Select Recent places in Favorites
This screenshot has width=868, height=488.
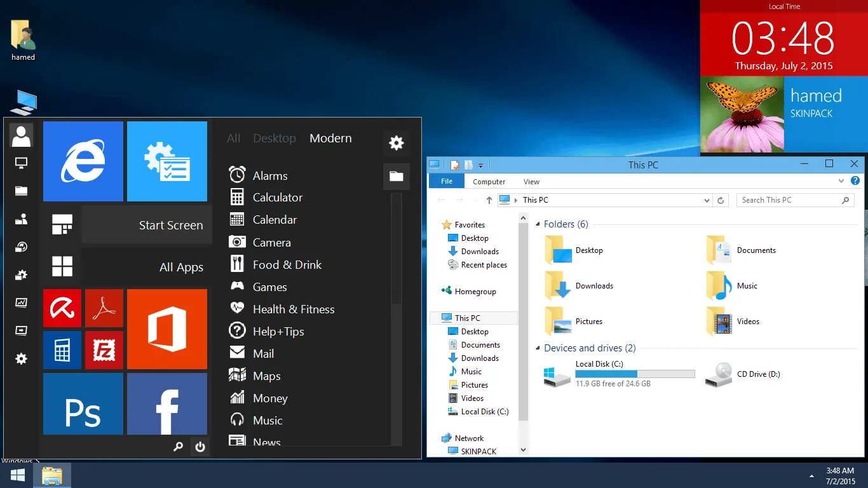[478, 265]
